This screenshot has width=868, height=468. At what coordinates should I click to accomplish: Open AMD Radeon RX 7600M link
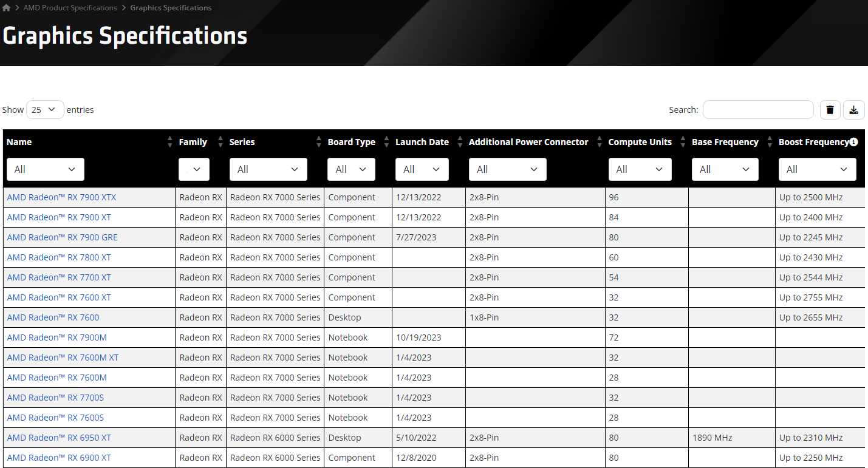pos(57,378)
